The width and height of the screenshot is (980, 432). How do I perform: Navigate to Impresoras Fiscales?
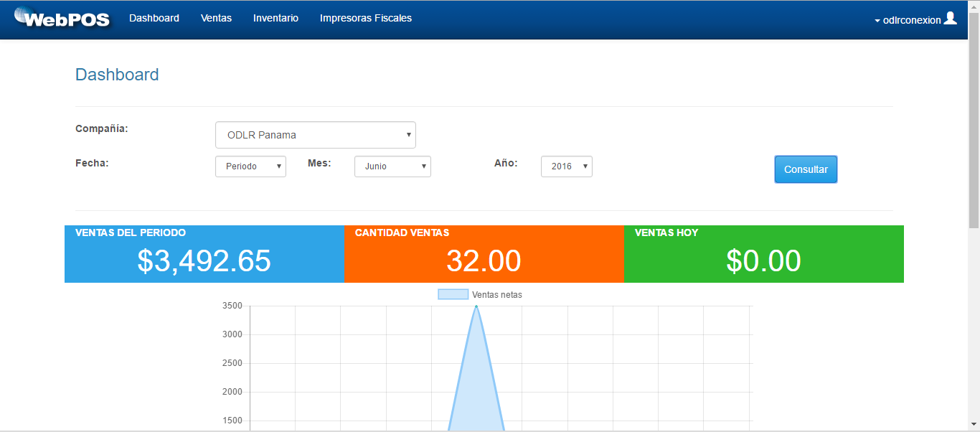366,18
